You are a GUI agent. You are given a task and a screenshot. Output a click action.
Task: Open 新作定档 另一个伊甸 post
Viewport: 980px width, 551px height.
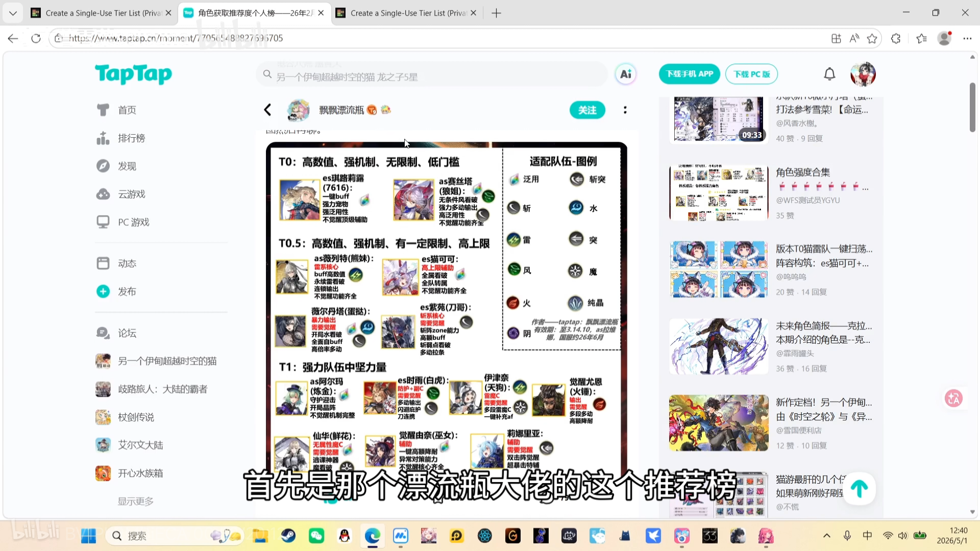click(824, 410)
